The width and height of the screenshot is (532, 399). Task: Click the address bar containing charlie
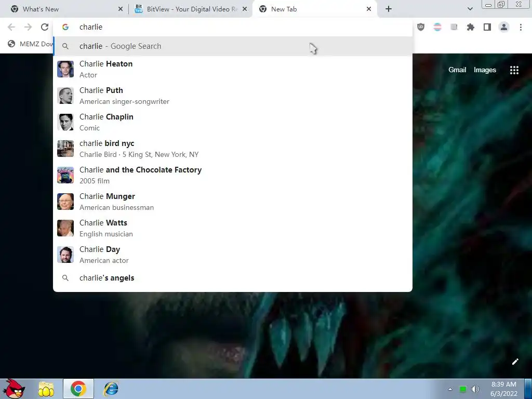point(233,27)
